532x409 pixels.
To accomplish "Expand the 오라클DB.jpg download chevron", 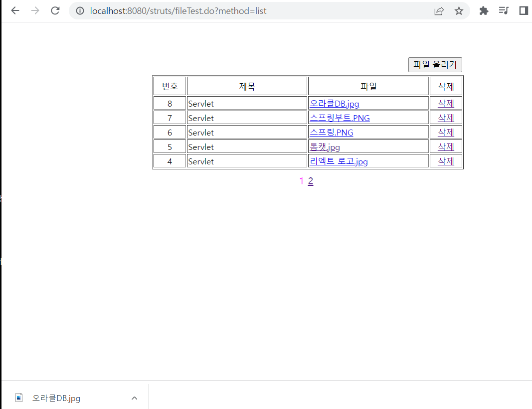I will 134,398.
